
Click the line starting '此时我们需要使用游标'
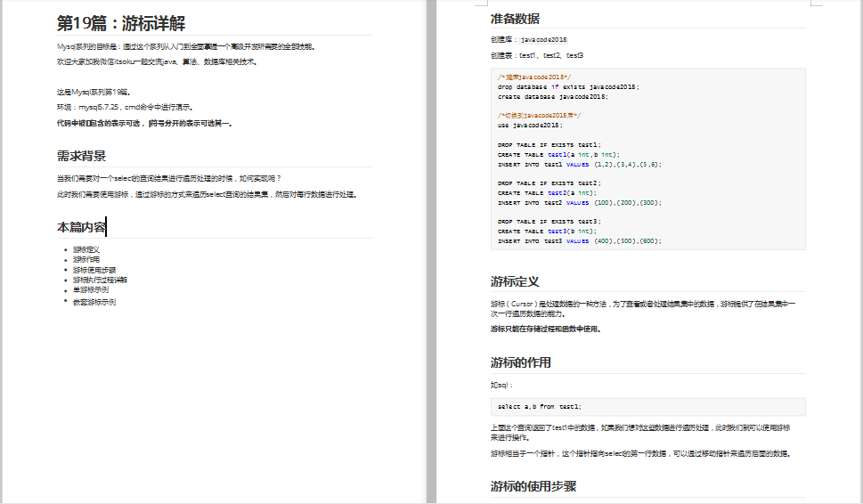[x=207, y=194]
